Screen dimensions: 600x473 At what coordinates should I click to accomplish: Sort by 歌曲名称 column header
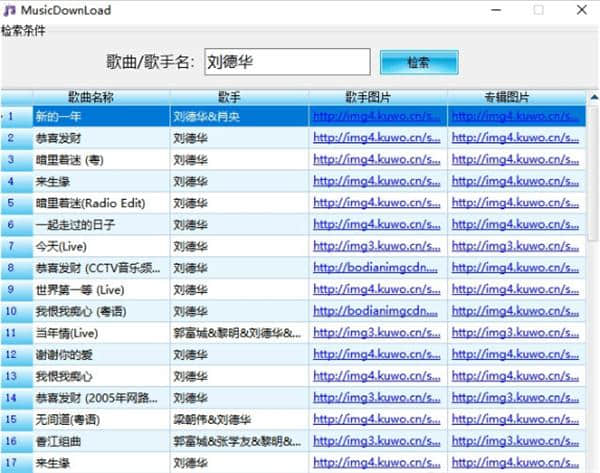[x=90, y=97]
